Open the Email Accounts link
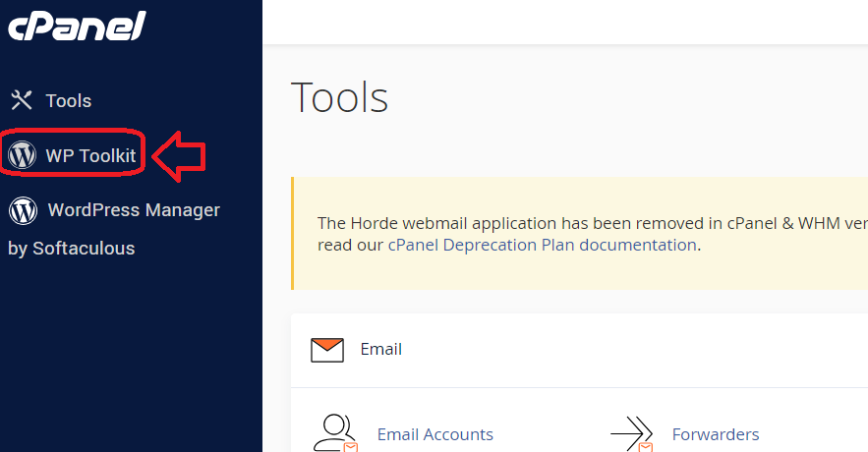 point(435,434)
